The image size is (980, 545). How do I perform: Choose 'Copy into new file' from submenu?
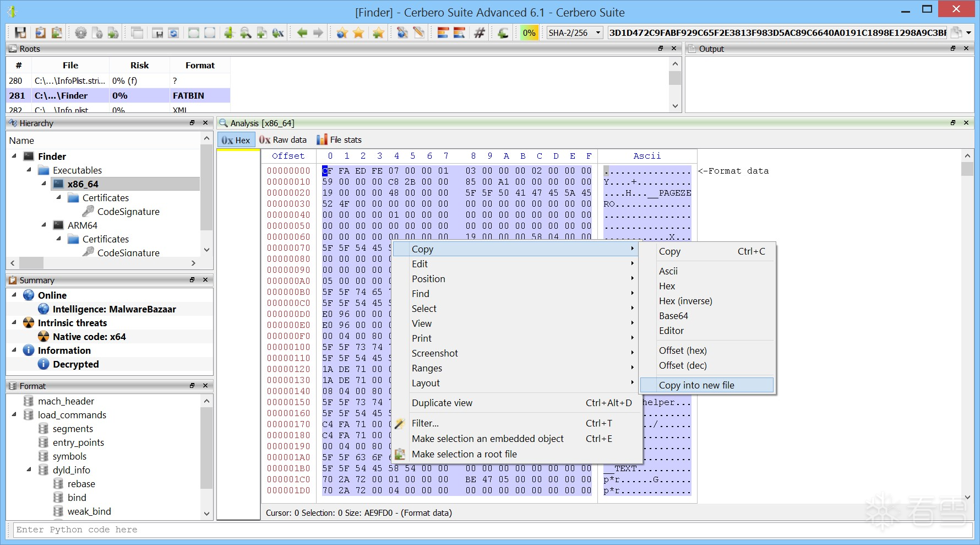tap(696, 385)
